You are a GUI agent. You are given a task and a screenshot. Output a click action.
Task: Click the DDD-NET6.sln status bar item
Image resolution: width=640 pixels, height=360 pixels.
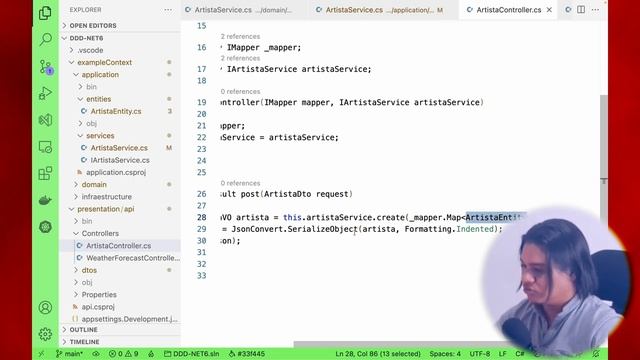(192, 354)
